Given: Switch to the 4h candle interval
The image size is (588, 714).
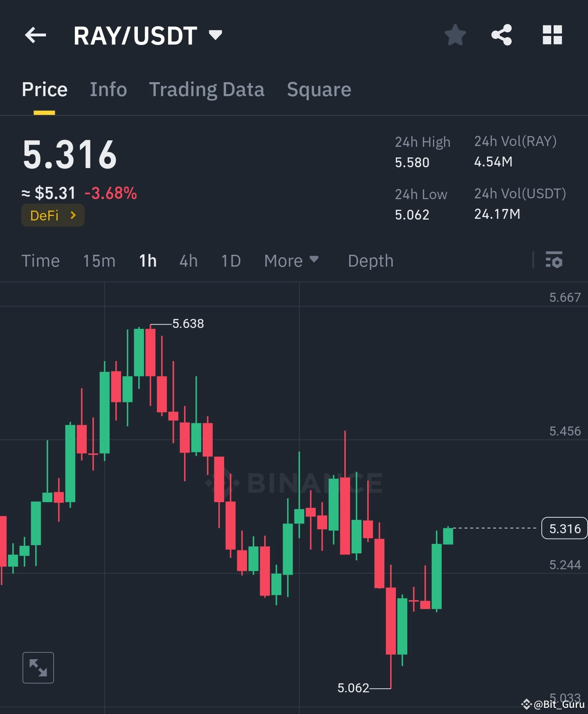Looking at the screenshot, I should point(188,260).
